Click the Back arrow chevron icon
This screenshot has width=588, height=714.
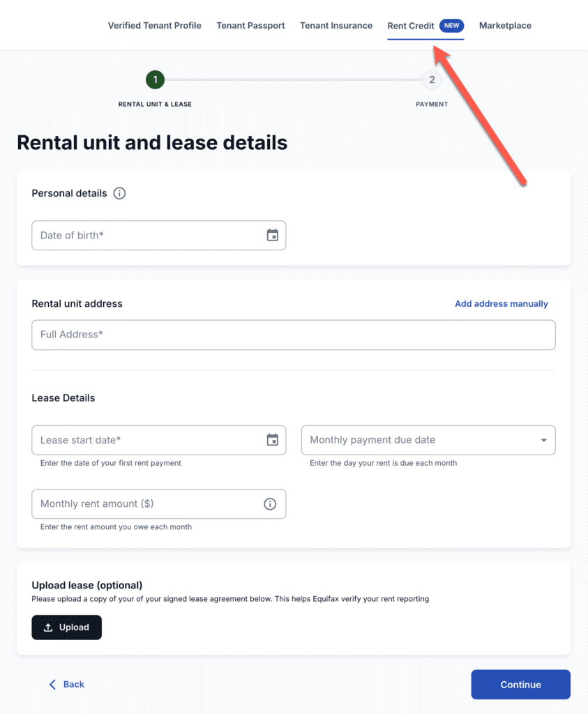tap(52, 685)
